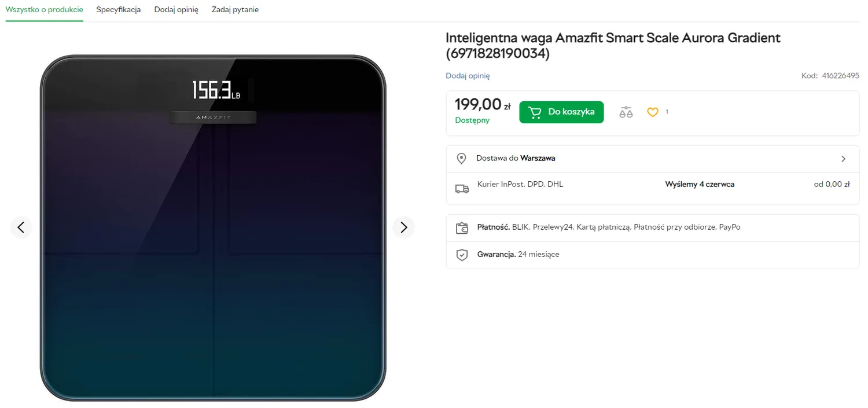Click the delivery truck icon
868x408 pixels.
point(462,189)
